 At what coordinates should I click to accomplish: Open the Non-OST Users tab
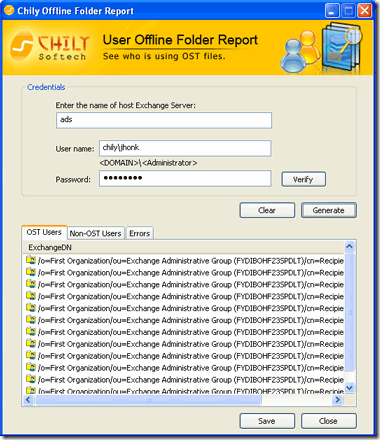pos(95,233)
